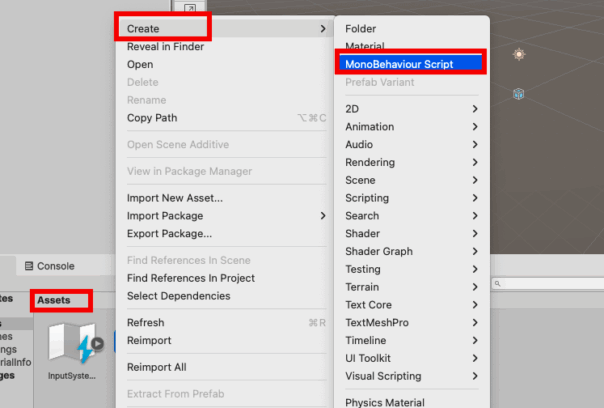Click the light gizmo icon in scene
Viewport: 604px width, 408px height.
tap(519, 54)
